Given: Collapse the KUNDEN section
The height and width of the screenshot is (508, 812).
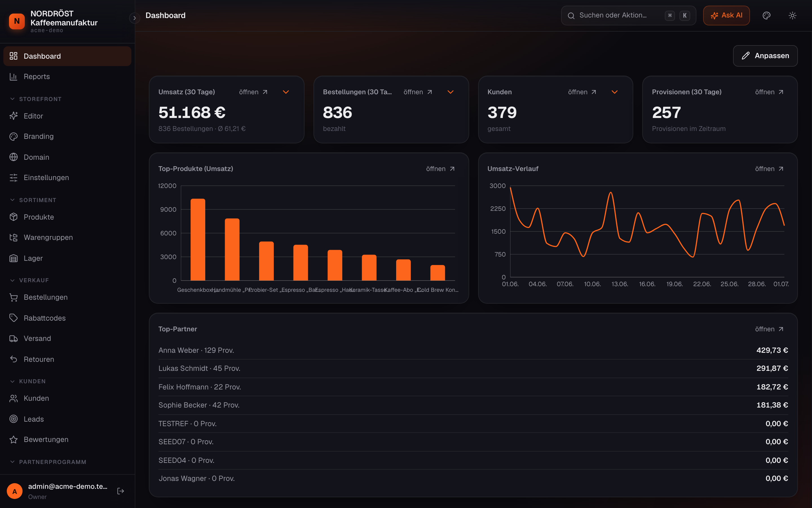Looking at the screenshot, I should tap(28, 381).
